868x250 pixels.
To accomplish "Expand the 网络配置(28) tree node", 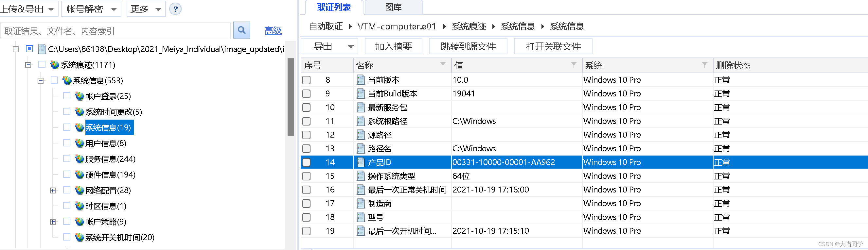I will click(x=53, y=191).
